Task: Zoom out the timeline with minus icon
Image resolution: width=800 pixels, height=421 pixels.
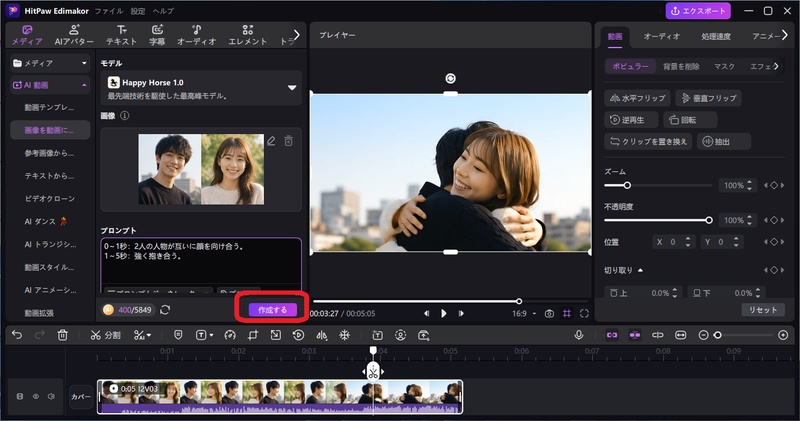Action: point(704,335)
